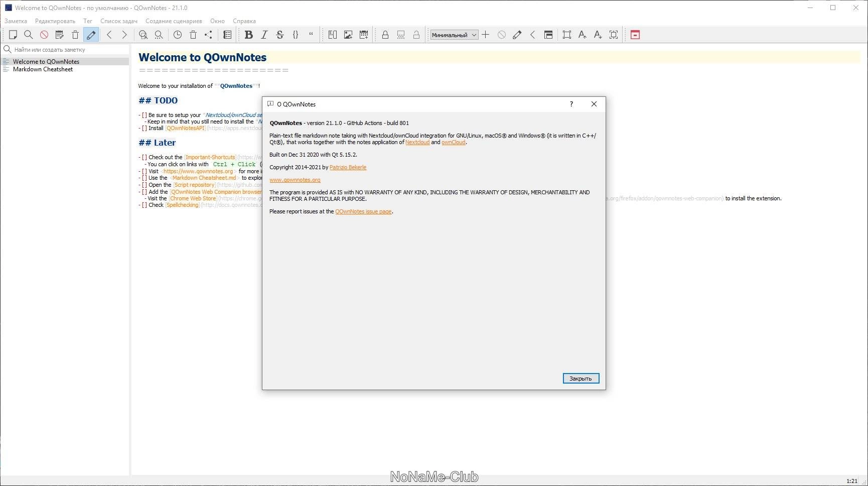This screenshot has height=486, width=868.
Task: Open the Минимальный workspace dropdown
Action: 454,35
